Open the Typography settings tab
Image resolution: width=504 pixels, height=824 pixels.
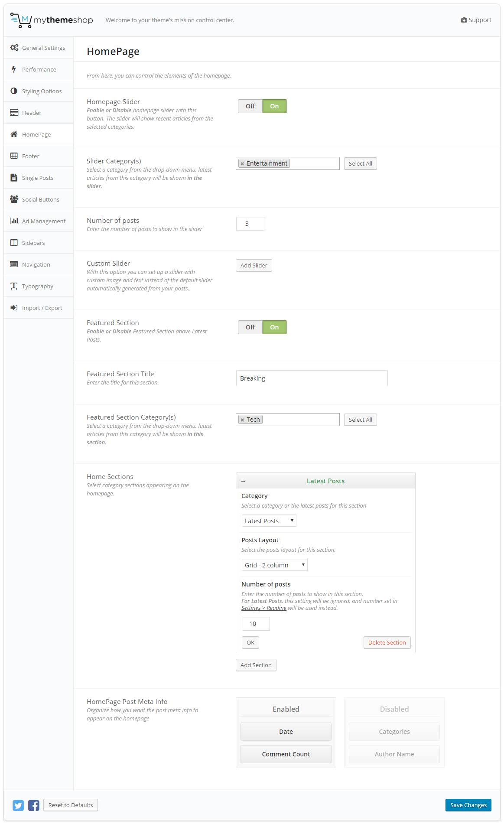[38, 286]
